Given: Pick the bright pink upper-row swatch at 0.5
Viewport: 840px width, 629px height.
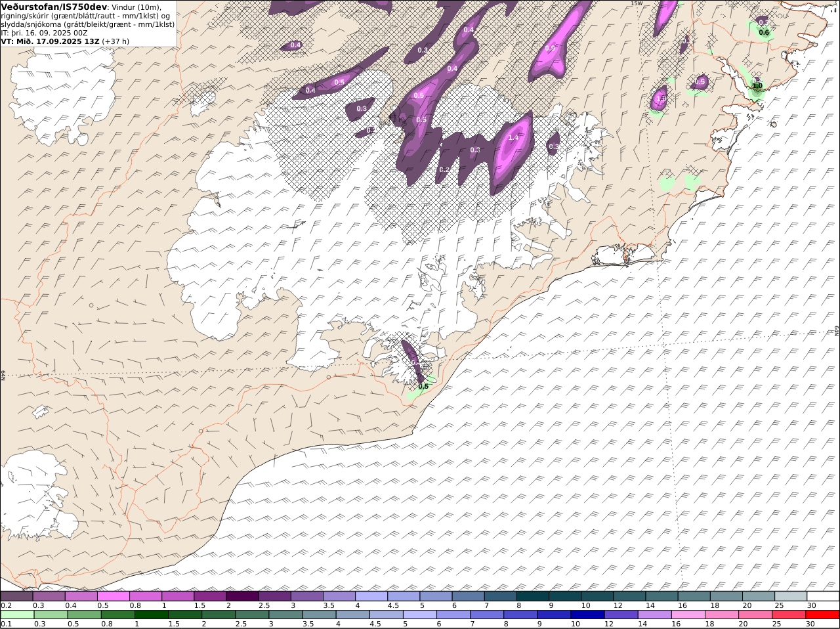Looking at the screenshot, I should (113, 596).
